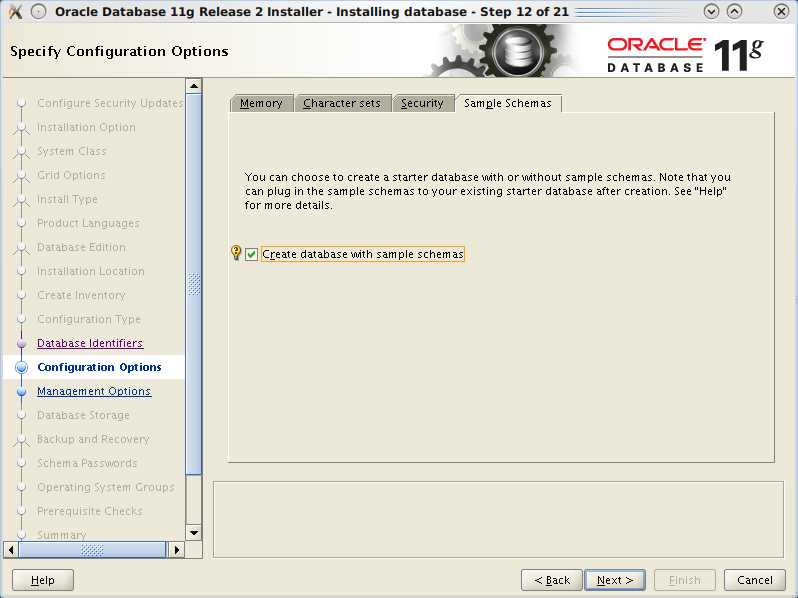Click the vertical scrollbar thumb in step list
Image resolution: width=798 pixels, height=598 pixels.
(x=194, y=285)
